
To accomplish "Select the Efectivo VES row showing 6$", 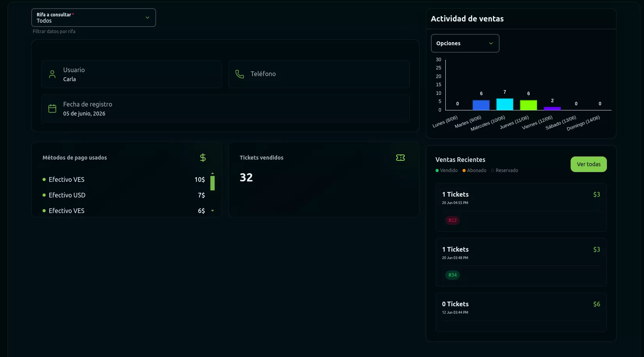I will (124, 211).
